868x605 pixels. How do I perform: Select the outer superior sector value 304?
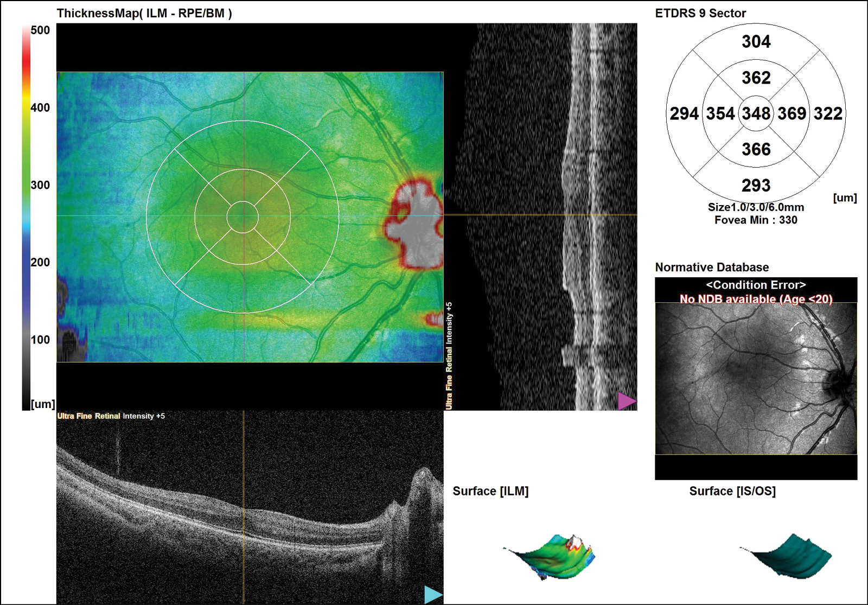[756, 42]
